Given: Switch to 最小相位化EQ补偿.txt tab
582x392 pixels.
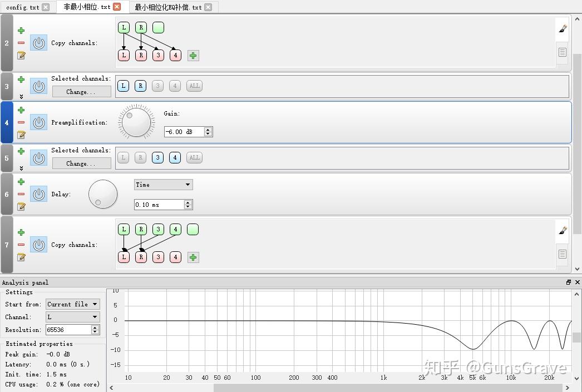Looking at the screenshot, I should [168, 7].
